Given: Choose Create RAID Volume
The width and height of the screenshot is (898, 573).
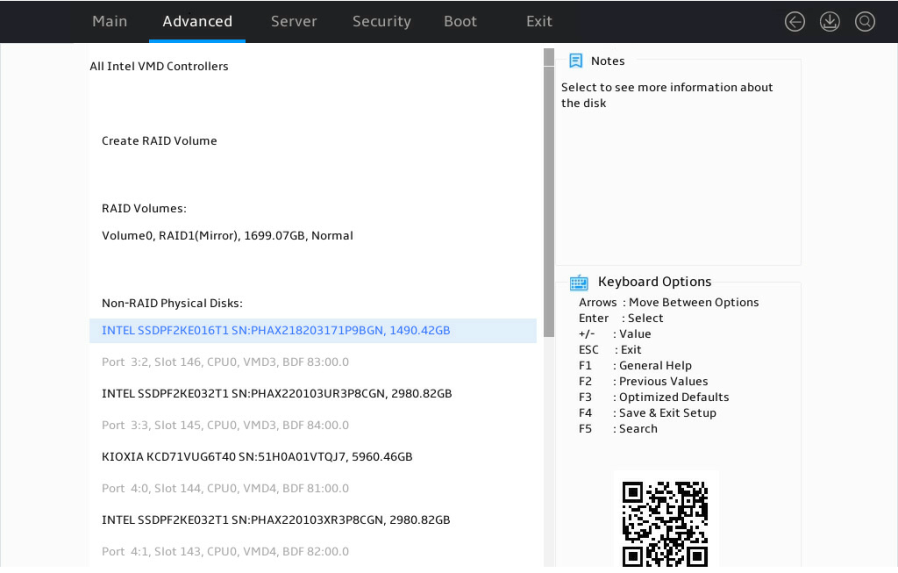Looking at the screenshot, I should tap(159, 141).
